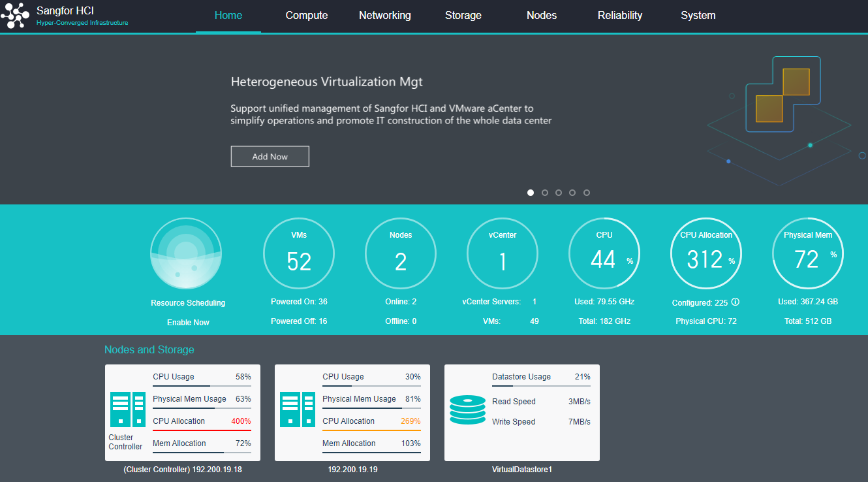Select the fifth banner carousel dot
This screenshot has width=868, height=482.
587,193
